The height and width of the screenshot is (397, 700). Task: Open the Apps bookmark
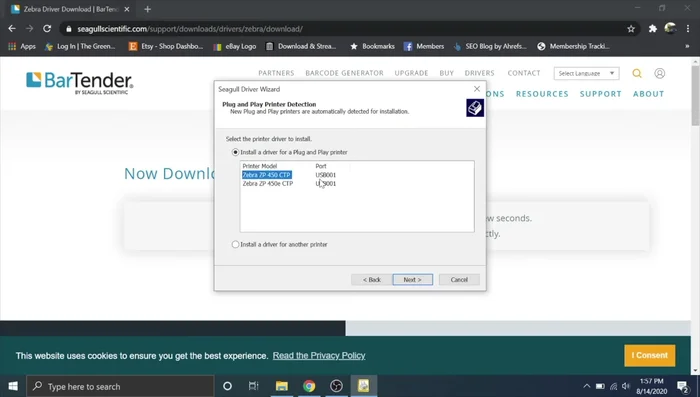coord(21,46)
